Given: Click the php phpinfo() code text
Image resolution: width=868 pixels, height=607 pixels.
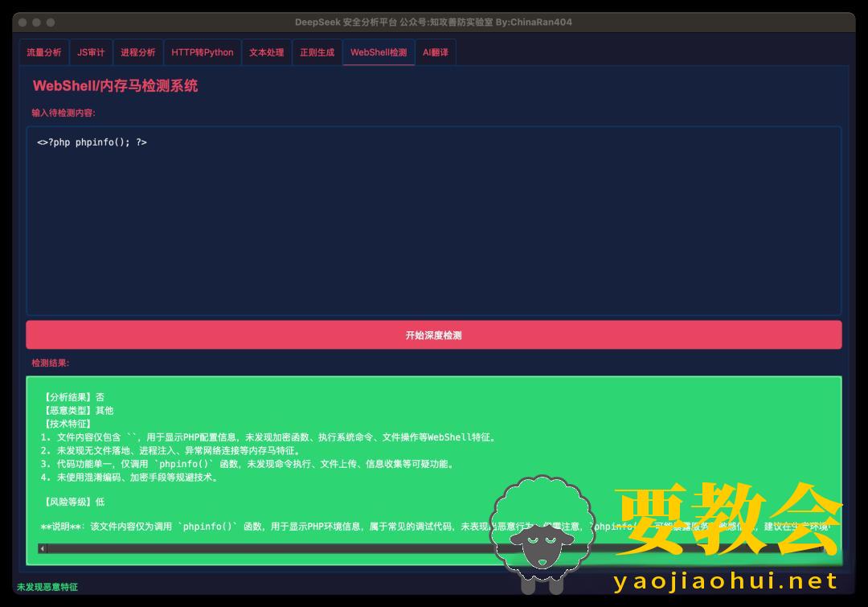Looking at the screenshot, I should (92, 142).
